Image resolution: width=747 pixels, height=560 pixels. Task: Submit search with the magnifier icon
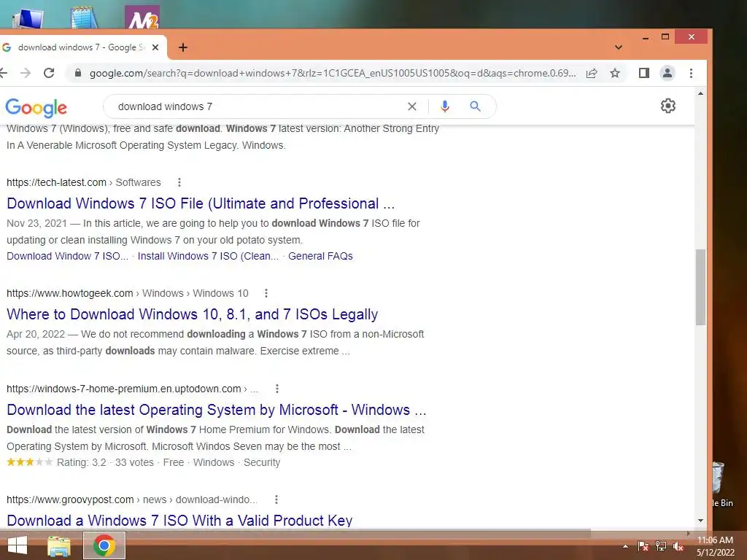(475, 106)
